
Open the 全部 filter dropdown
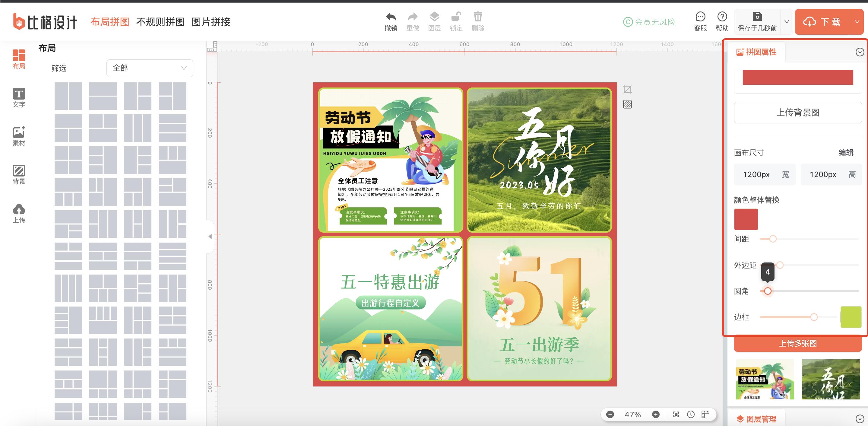(150, 68)
